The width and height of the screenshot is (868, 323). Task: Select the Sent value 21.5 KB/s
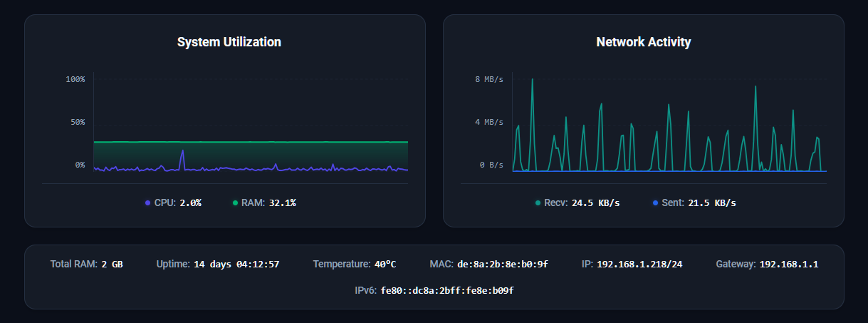tap(712, 203)
